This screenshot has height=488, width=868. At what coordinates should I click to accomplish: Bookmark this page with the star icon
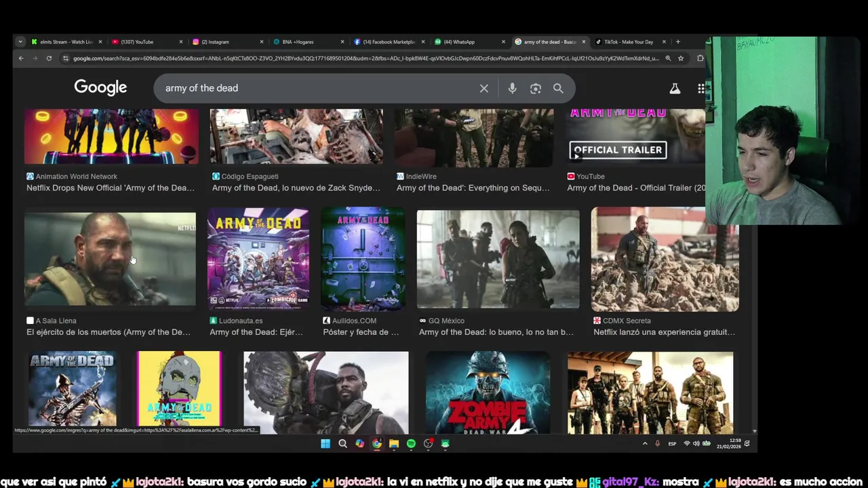click(681, 58)
